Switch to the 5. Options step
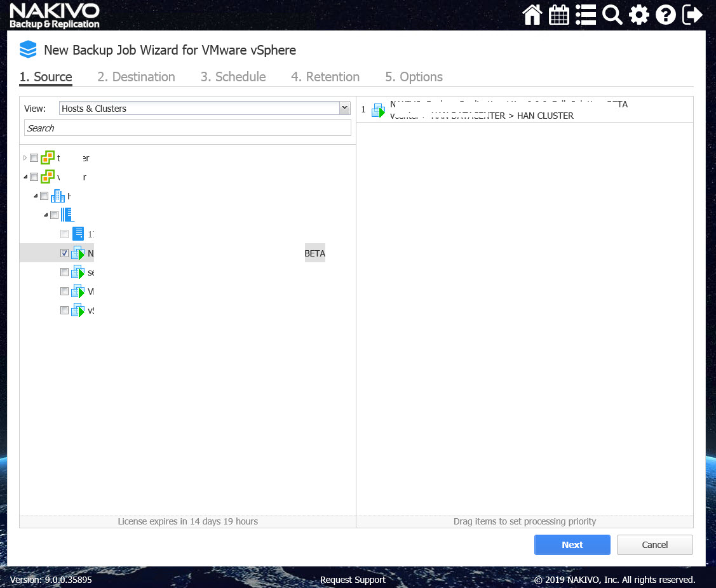This screenshot has width=716, height=588. (414, 77)
